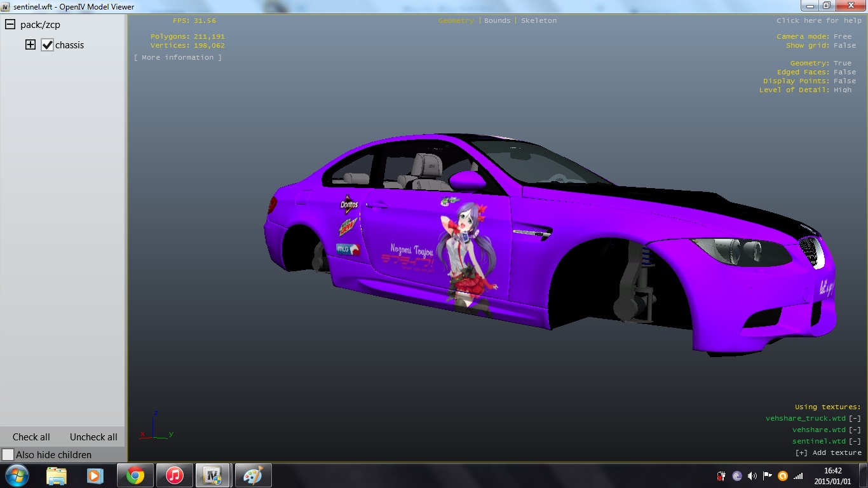
Task: Close the OpenIV Model Viewer window
Action: (850, 5)
